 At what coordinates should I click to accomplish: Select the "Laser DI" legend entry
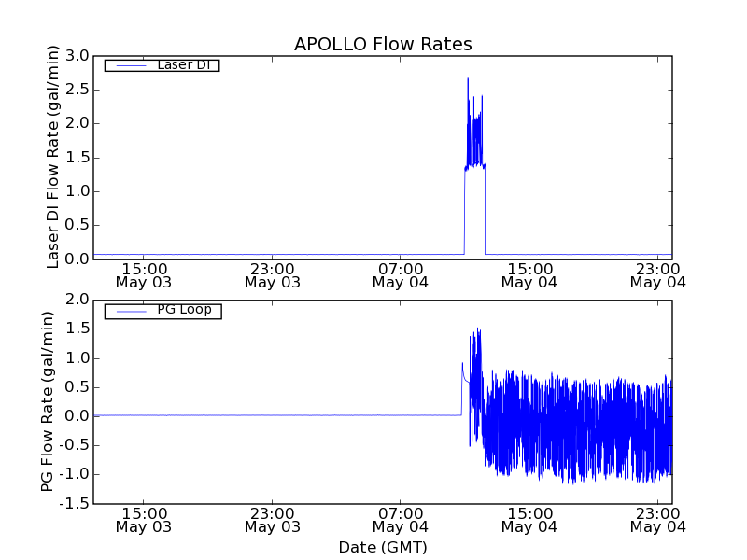[x=162, y=65]
